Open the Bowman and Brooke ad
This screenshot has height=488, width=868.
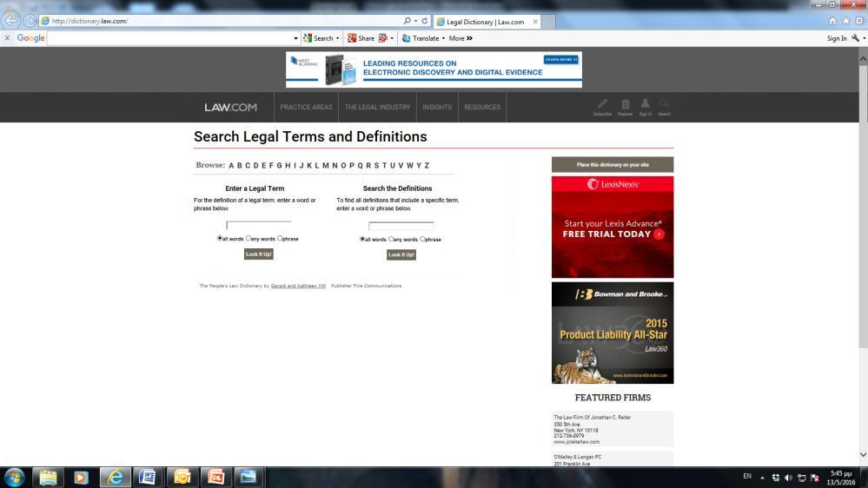tap(613, 333)
